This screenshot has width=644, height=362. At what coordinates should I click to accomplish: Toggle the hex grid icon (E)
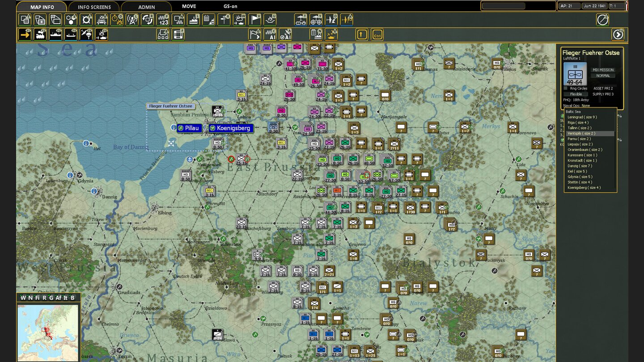click(x=71, y=20)
